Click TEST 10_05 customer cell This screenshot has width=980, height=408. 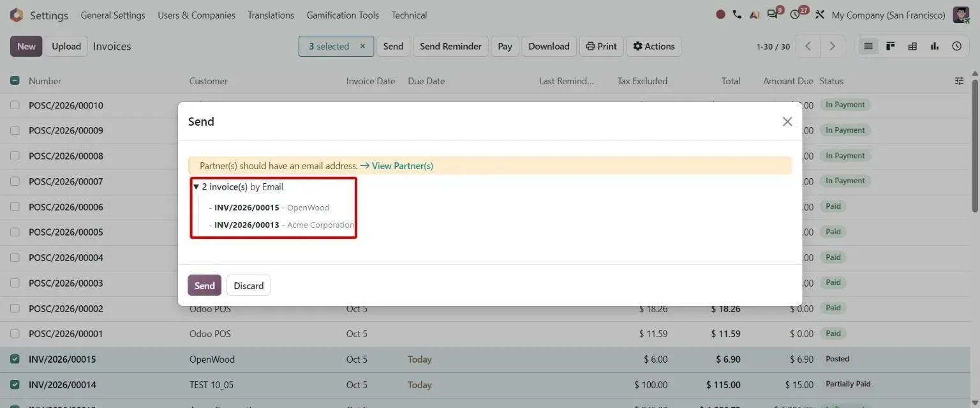pos(212,384)
